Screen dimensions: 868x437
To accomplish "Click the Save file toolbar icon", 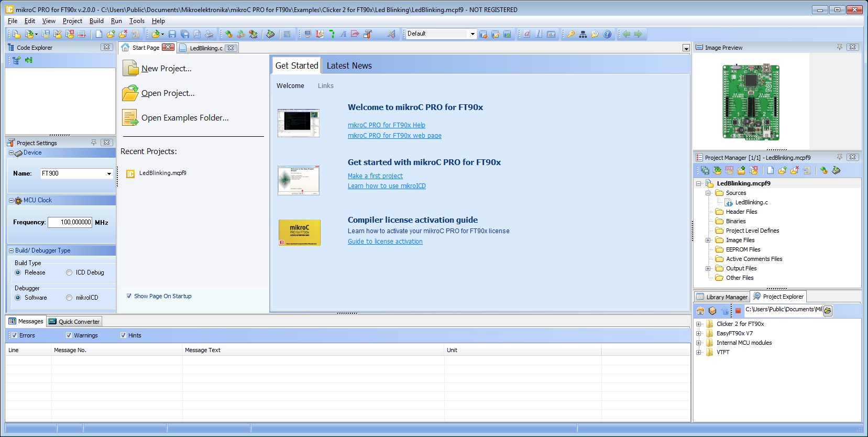I will [x=172, y=34].
